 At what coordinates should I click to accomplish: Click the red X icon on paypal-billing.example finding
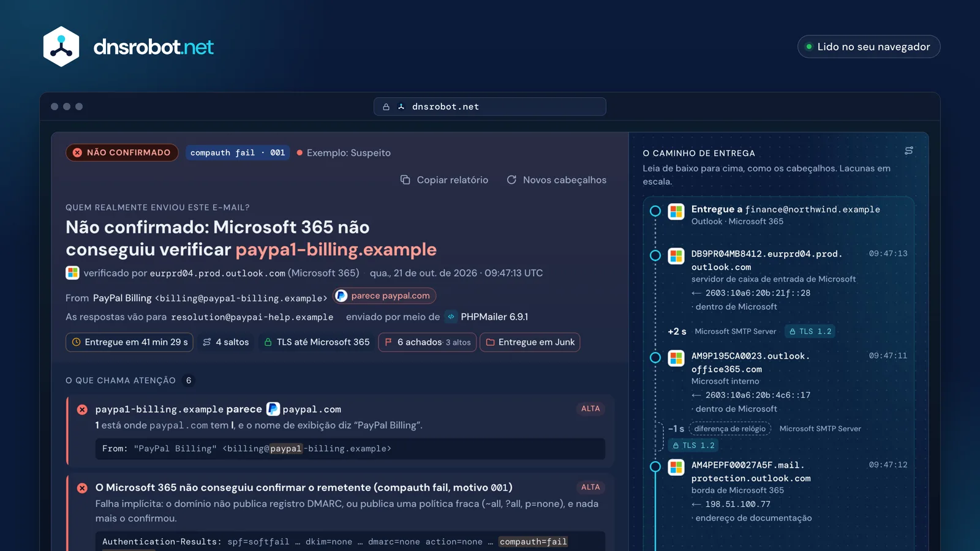tap(82, 410)
